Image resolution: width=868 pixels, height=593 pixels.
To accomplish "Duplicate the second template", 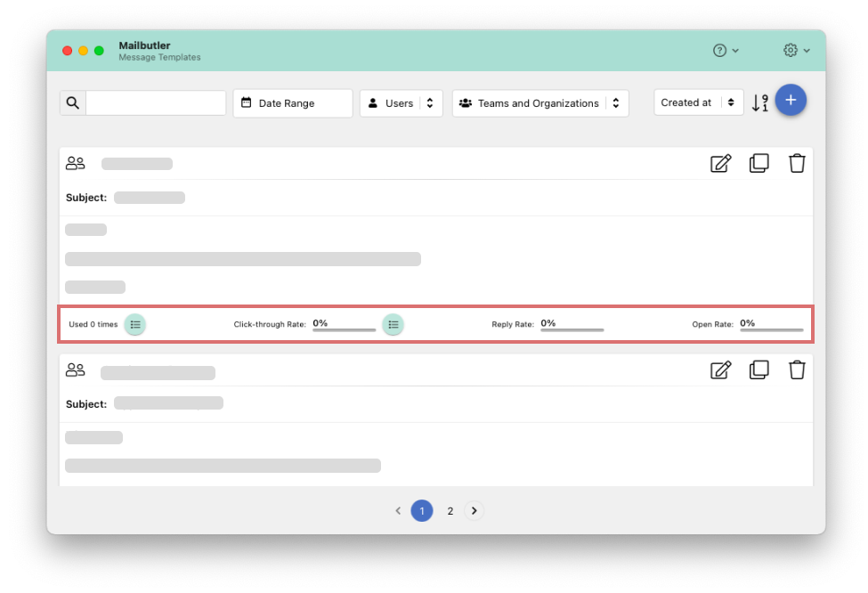I will tap(759, 370).
